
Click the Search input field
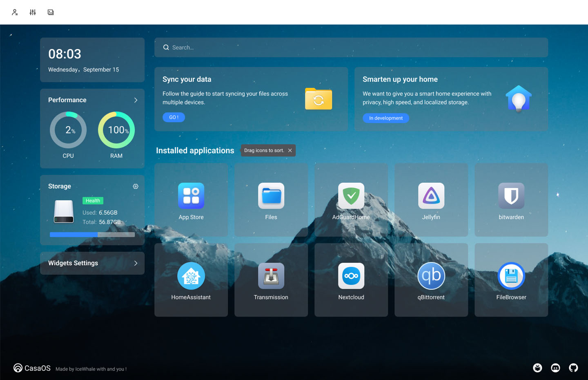coord(351,47)
